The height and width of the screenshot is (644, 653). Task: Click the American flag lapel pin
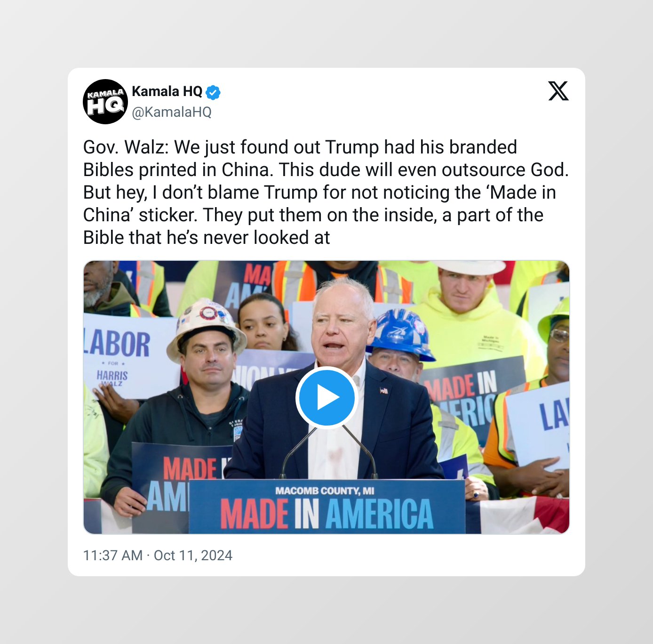pos(384,390)
